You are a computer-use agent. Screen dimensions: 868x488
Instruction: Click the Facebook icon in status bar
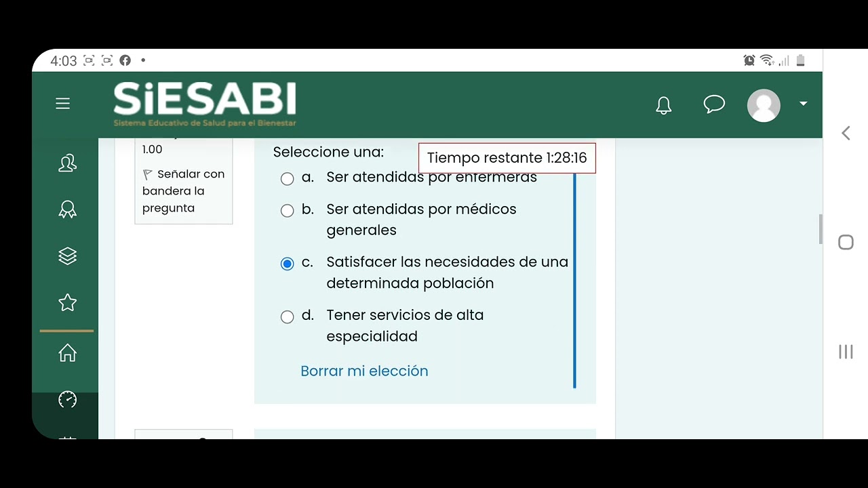pos(125,60)
